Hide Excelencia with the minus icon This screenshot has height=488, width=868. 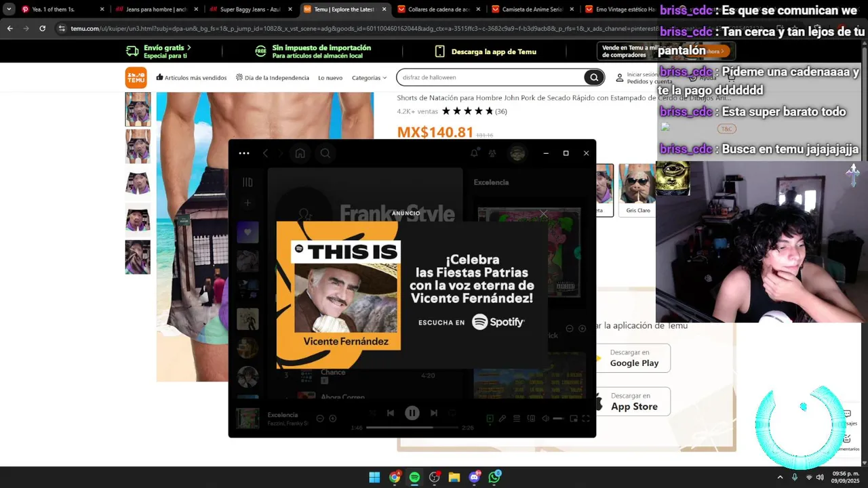pyautogui.click(x=320, y=418)
